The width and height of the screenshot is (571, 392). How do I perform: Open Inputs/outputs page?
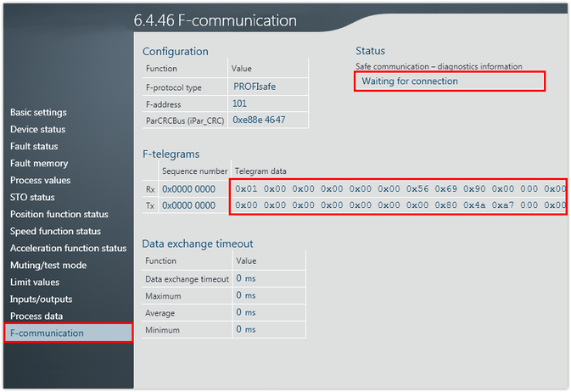(x=41, y=299)
